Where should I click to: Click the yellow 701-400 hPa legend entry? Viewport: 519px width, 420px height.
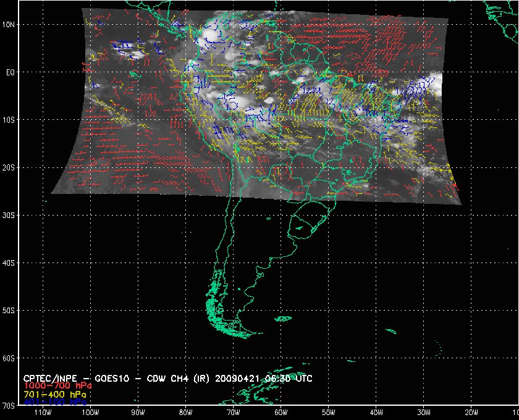pos(55,394)
